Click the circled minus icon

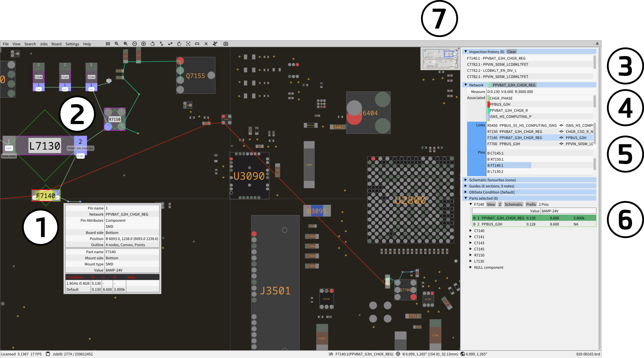[134, 44]
